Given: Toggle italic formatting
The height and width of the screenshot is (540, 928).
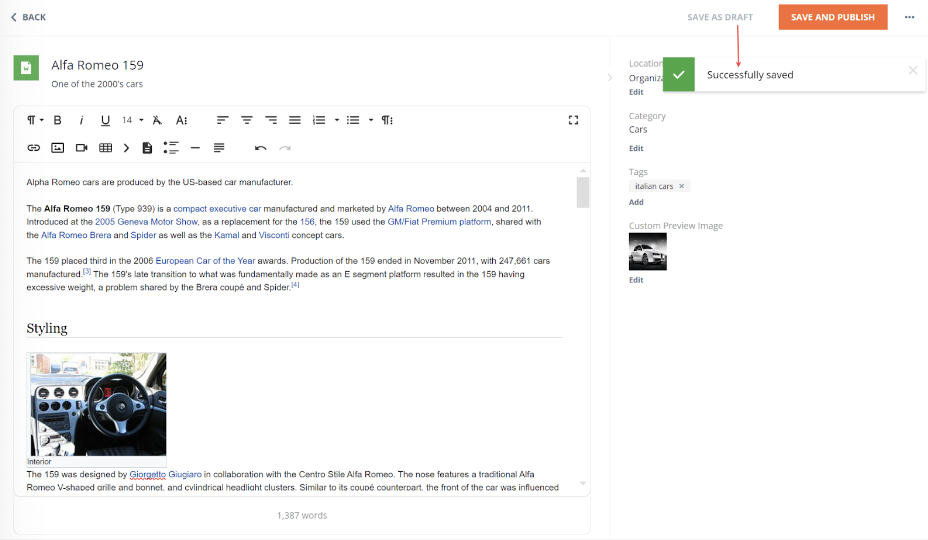Looking at the screenshot, I should point(81,120).
